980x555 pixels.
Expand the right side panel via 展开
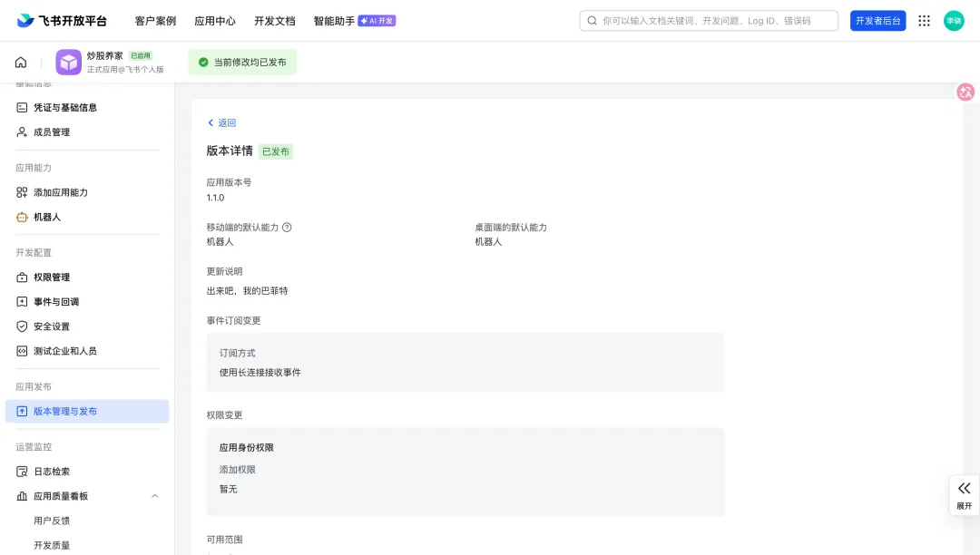(964, 495)
